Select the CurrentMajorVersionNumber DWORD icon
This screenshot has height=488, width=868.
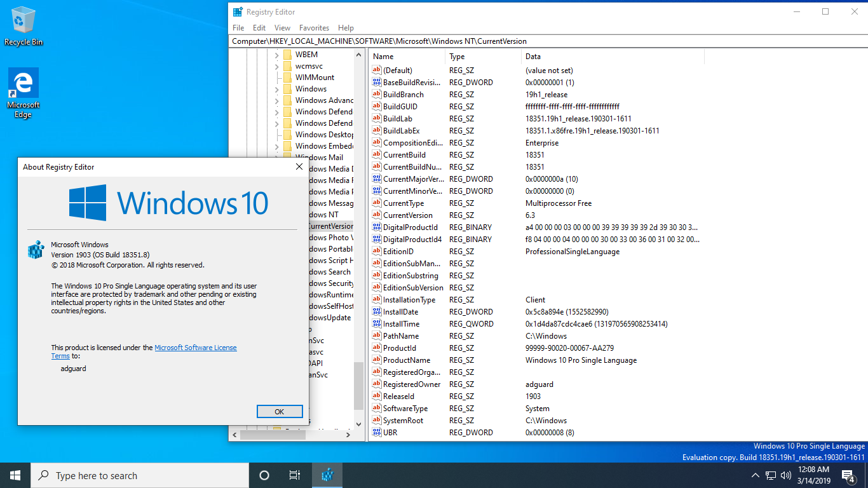377,179
